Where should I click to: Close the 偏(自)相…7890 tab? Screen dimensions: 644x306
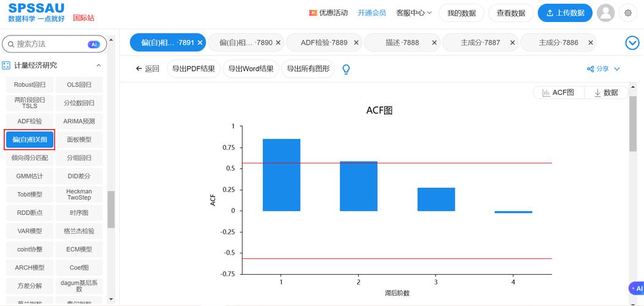coord(278,42)
